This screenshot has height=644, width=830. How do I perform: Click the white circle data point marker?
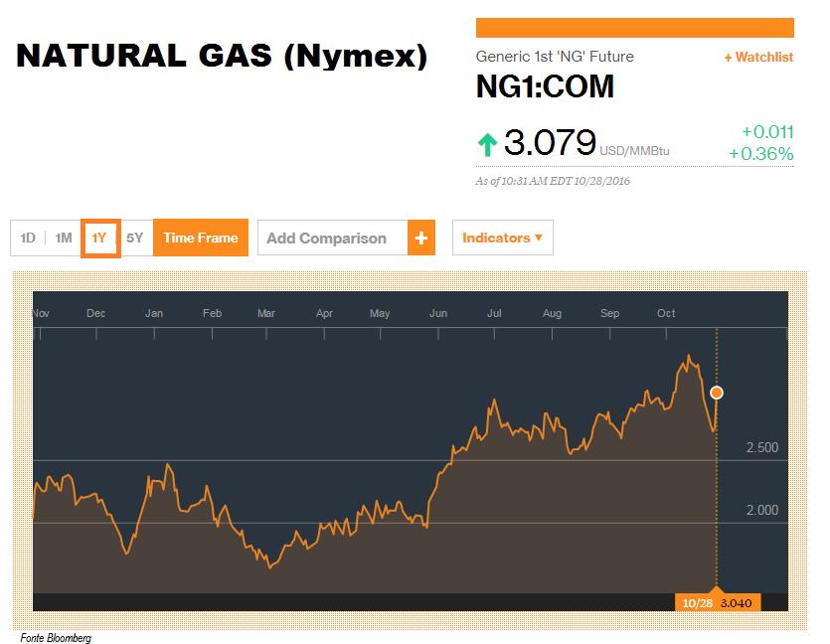click(x=717, y=393)
